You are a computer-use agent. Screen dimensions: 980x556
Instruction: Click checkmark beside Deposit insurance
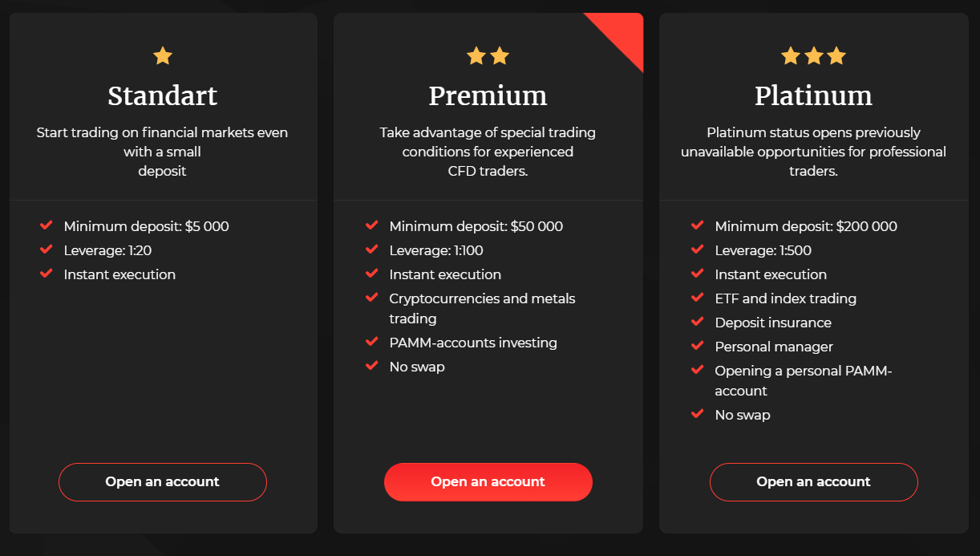[698, 322]
